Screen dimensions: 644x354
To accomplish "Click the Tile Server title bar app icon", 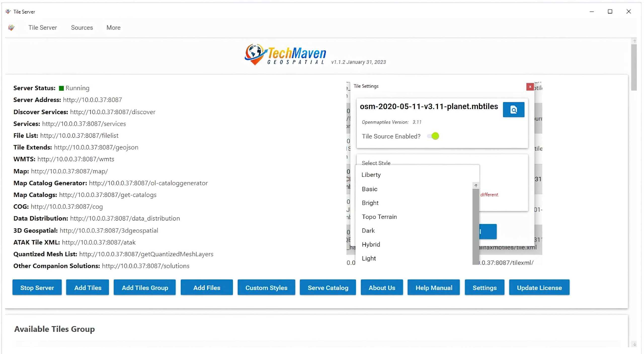I will click(8, 12).
